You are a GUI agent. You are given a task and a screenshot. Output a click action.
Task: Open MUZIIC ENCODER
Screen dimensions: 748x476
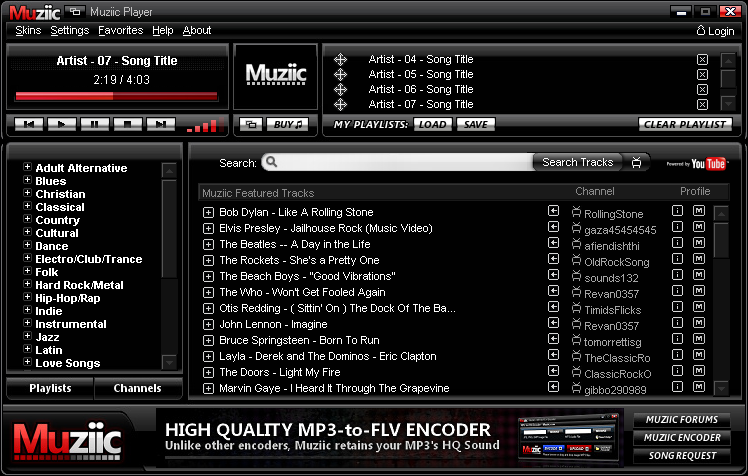(x=682, y=438)
